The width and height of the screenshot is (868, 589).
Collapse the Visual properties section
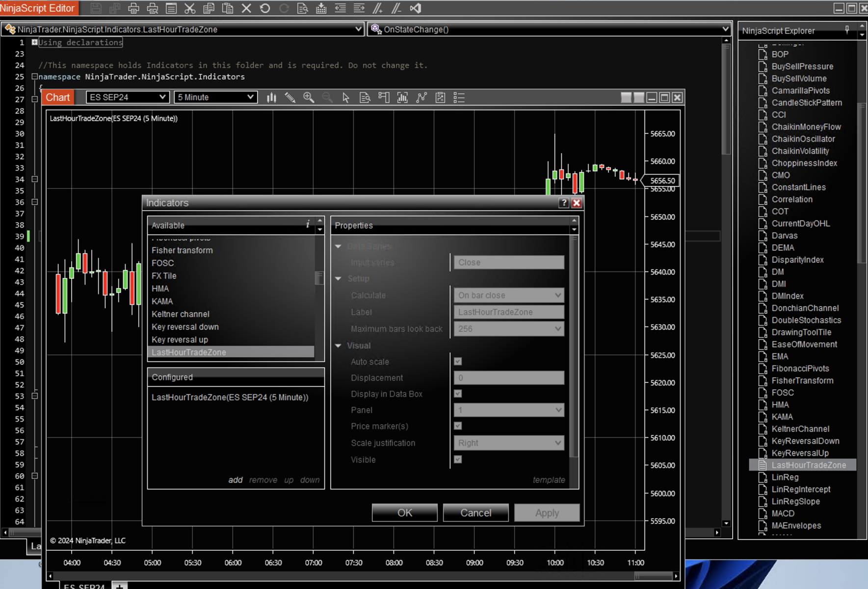click(338, 346)
